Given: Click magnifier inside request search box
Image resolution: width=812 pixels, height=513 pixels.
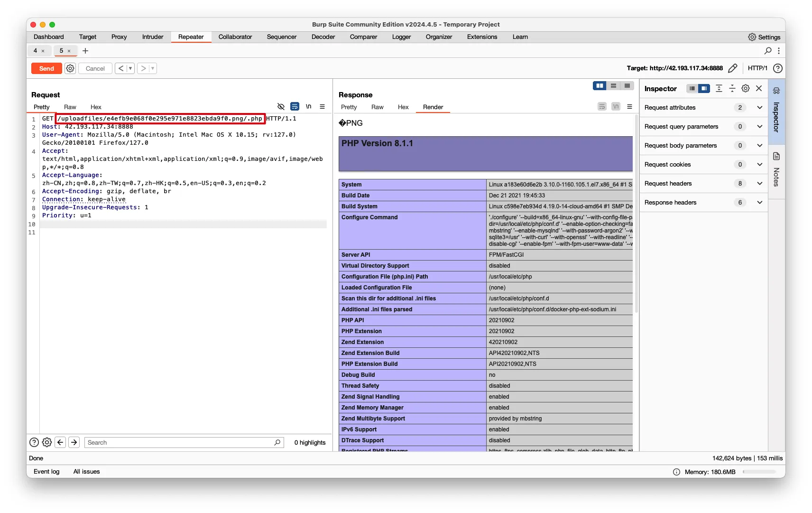Looking at the screenshot, I should pos(277,442).
